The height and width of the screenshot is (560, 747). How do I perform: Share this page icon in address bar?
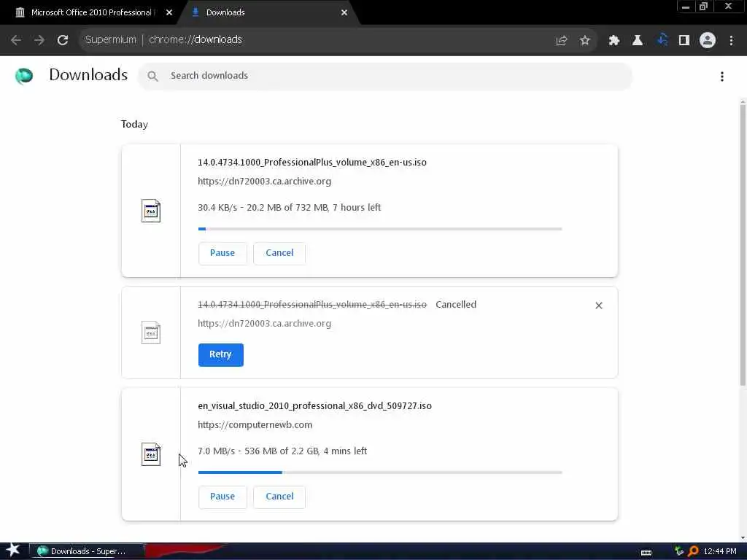point(562,41)
